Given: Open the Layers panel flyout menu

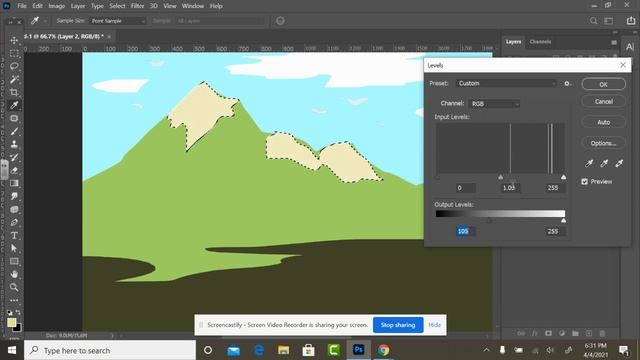Looking at the screenshot, I should coord(614,42).
